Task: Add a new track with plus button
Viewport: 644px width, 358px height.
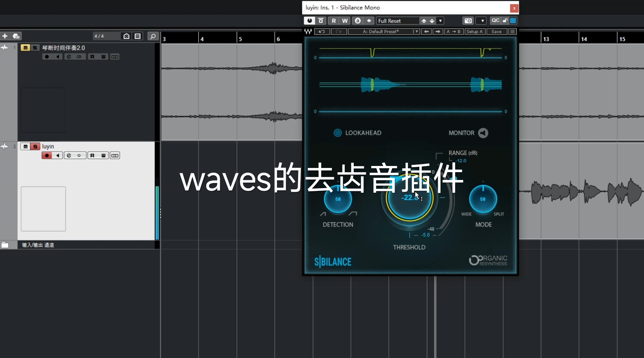Action: click(x=5, y=36)
